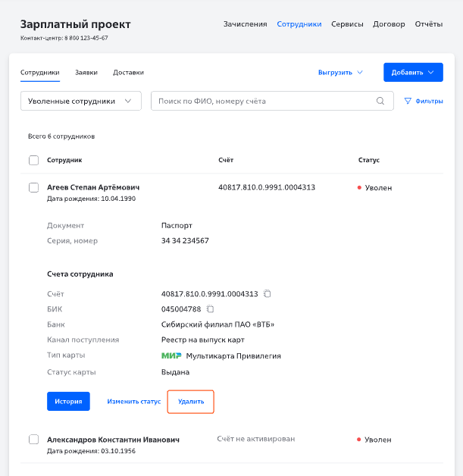This screenshot has width=463, height=476.
Task: Toggle the select-all employees checkbox
Action: coord(33,160)
